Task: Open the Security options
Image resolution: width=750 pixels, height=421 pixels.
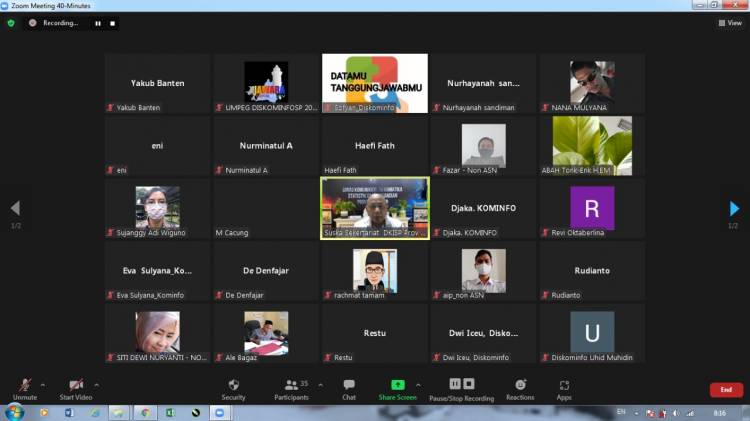Action: tap(233, 388)
